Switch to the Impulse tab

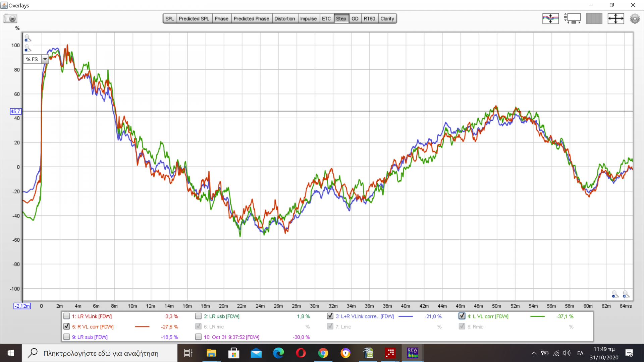pos(308,19)
